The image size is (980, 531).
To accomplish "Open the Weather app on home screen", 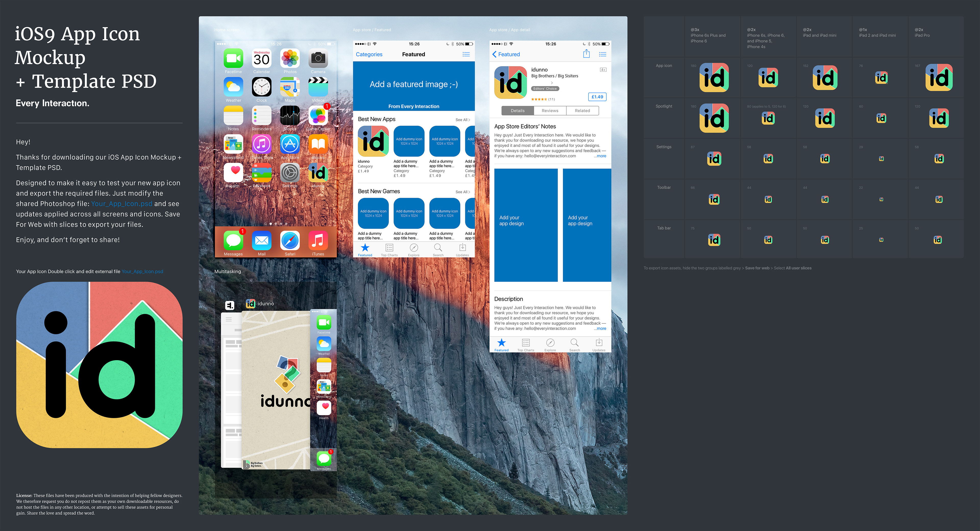I will click(233, 87).
